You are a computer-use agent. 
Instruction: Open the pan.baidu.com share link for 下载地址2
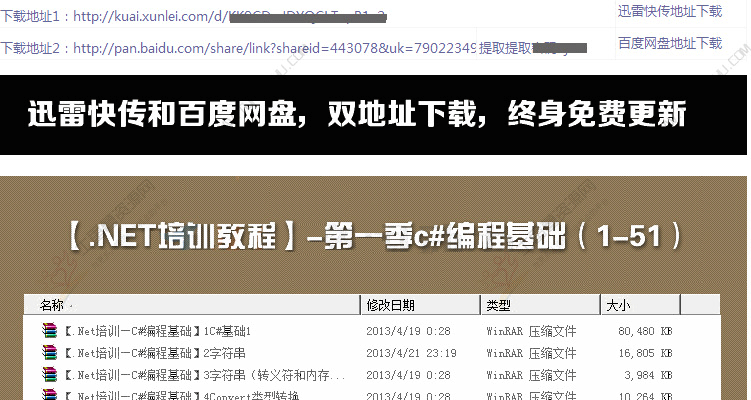pyautogui.click(x=274, y=48)
